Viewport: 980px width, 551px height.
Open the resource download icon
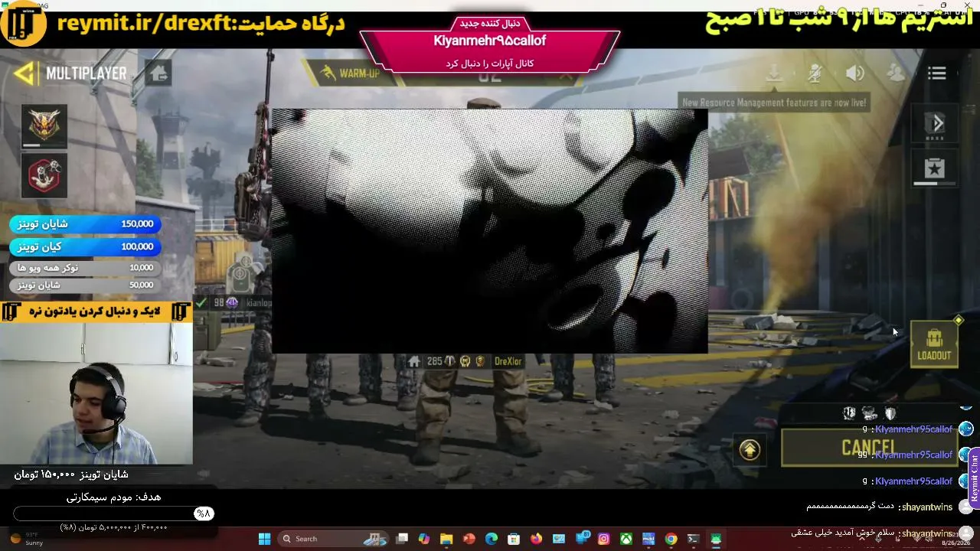coord(774,73)
